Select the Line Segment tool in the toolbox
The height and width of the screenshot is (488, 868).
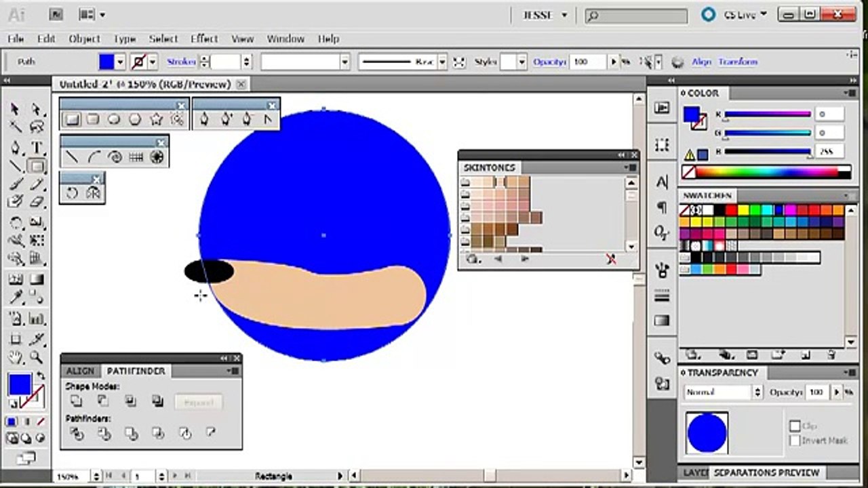point(16,166)
